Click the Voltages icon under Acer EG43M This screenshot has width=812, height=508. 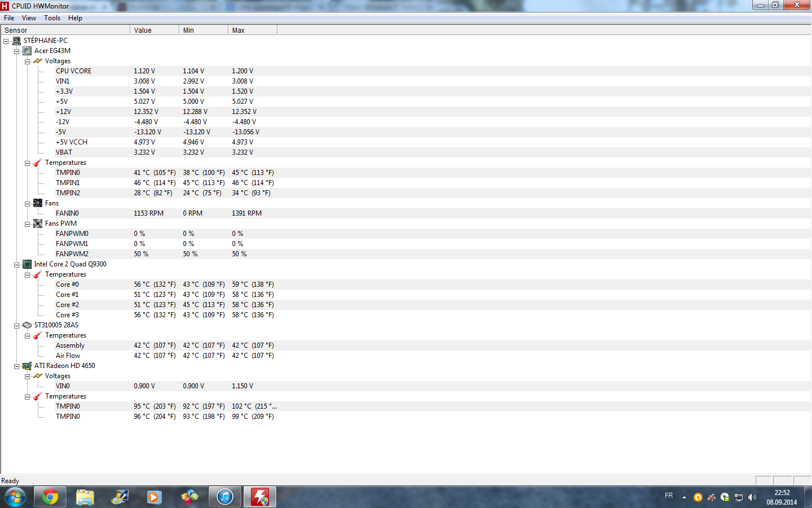[x=38, y=61]
